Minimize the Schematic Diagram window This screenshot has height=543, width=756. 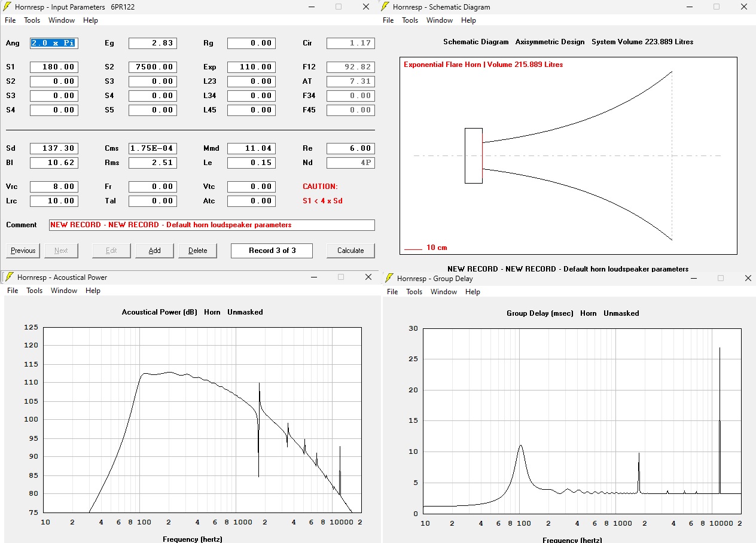(x=690, y=7)
